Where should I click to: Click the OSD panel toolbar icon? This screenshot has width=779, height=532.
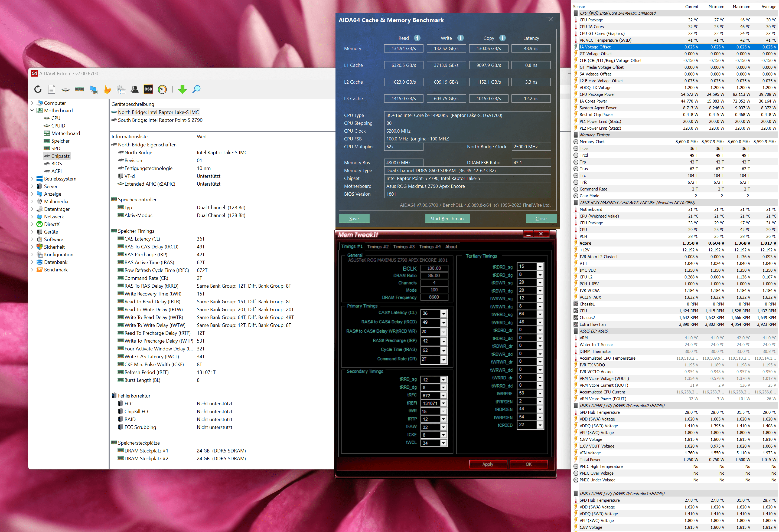click(x=148, y=89)
